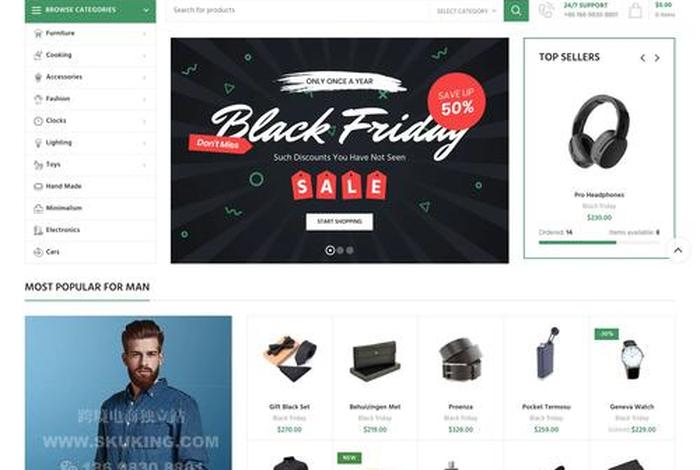This screenshot has width=700, height=470.
Task: Open the Geneva Watch product link
Action: click(632, 407)
